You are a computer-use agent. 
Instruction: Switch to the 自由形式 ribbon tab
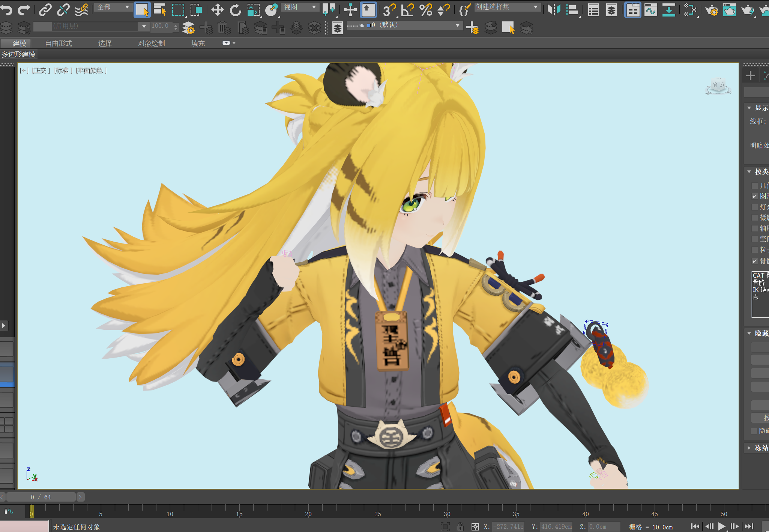point(59,44)
